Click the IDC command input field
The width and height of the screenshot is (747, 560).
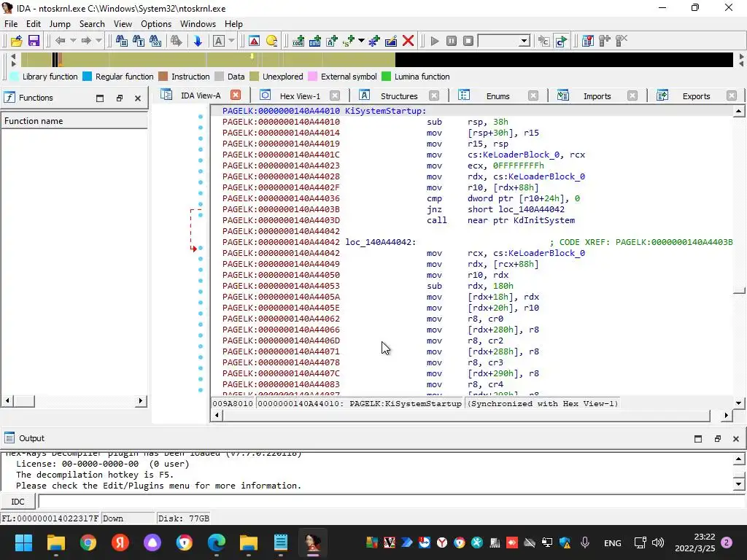[x=392, y=502]
